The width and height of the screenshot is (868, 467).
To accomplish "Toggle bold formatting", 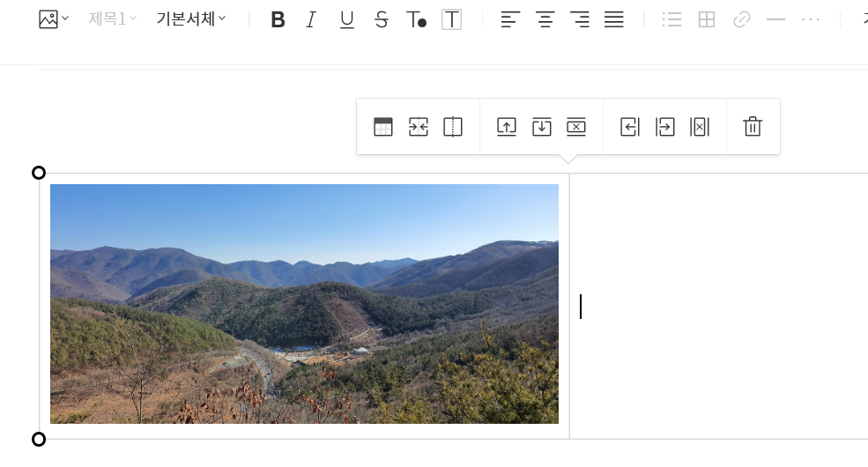I will [x=278, y=20].
